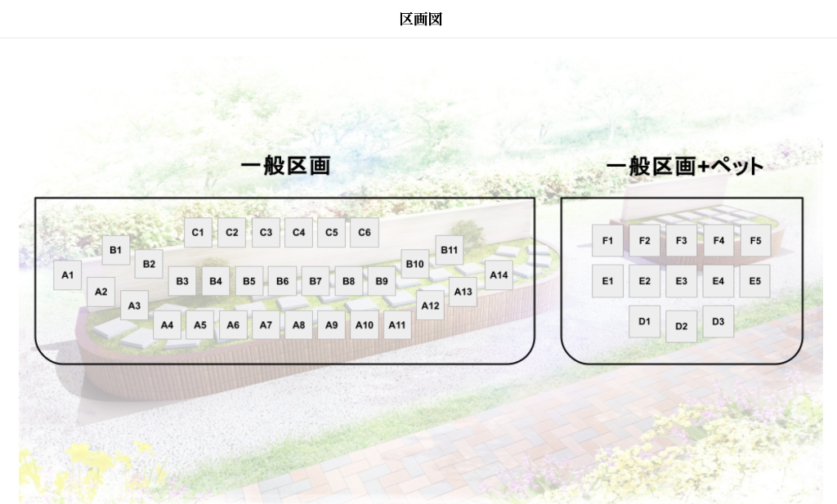
Task: Select plot E1 in pet section
Action: [x=607, y=281]
